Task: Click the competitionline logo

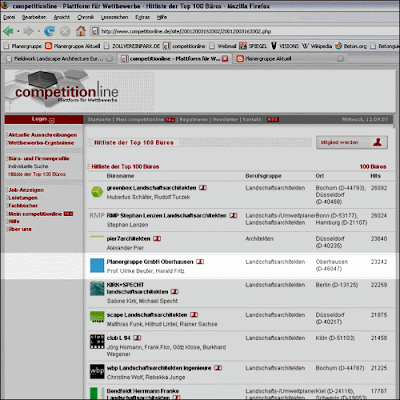Action: click(x=67, y=91)
